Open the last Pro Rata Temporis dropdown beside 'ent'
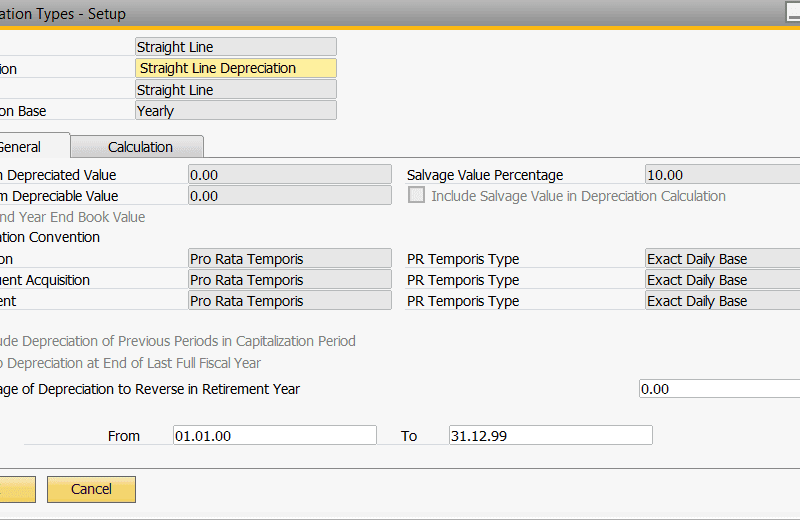The width and height of the screenshot is (800, 520). pyautogui.click(x=290, y=301)
